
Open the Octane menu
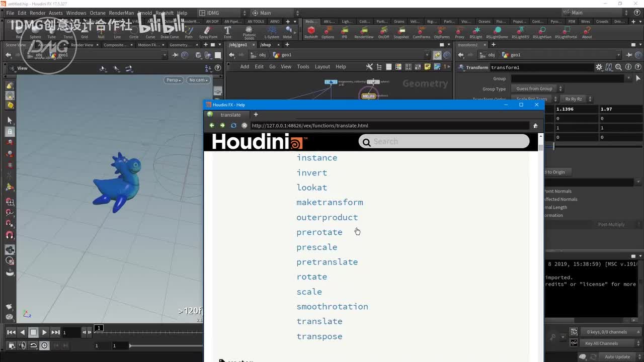98,13
